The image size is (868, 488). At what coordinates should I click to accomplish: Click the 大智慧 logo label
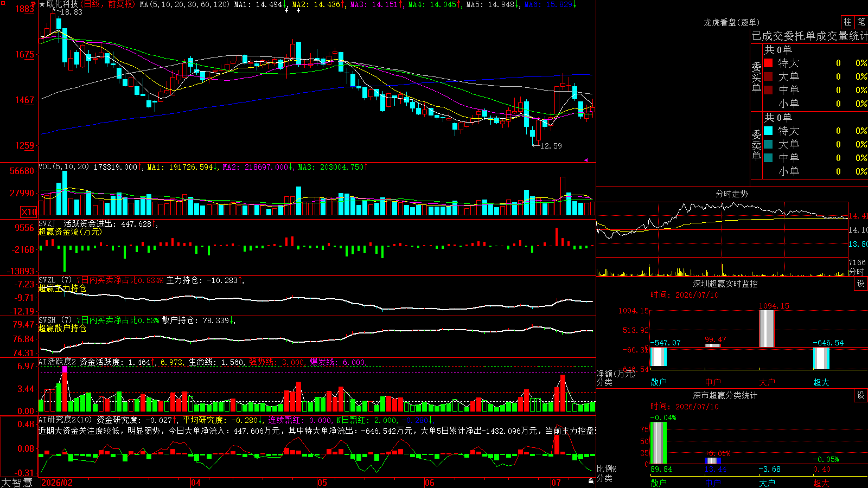click(17, 483)
